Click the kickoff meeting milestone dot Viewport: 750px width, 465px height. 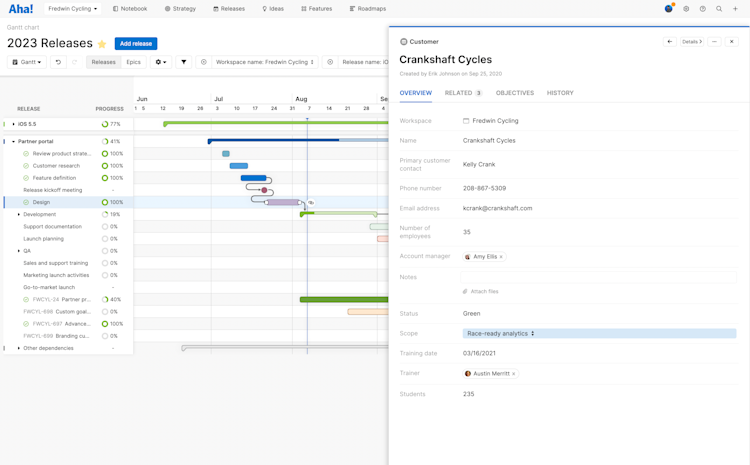[x=264, y=190]
